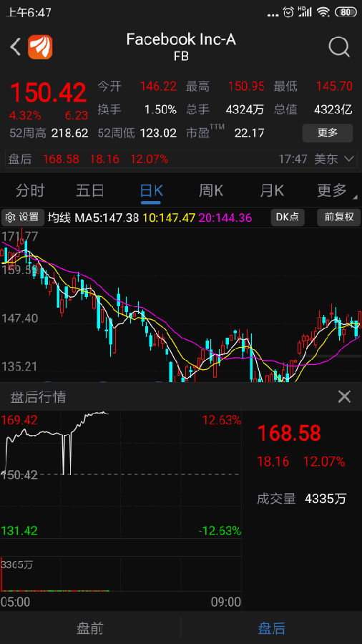Tap the back arrow icon
The width and height of the screenshot is (362, 644).
click(x=15, y=47)
